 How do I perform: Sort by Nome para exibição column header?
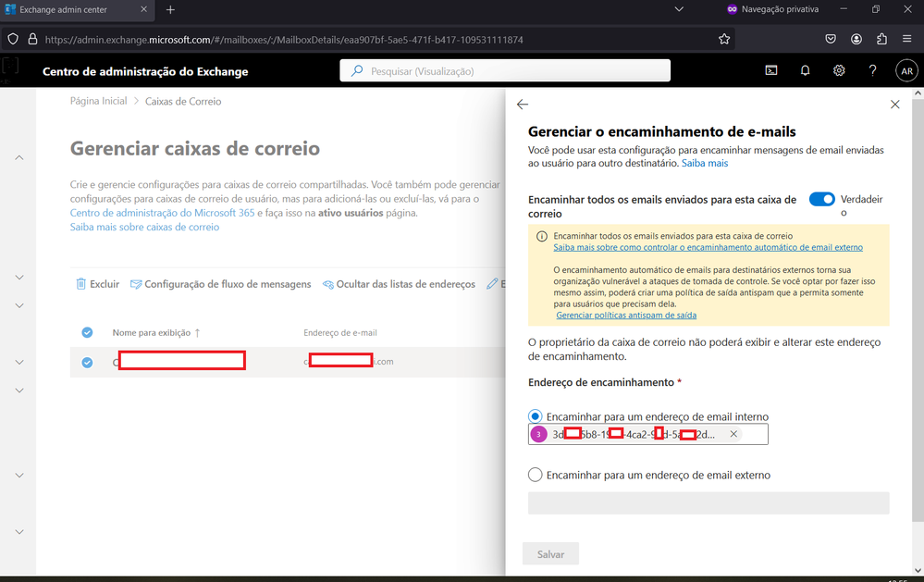pyautogui.click(x=156, y=332)
